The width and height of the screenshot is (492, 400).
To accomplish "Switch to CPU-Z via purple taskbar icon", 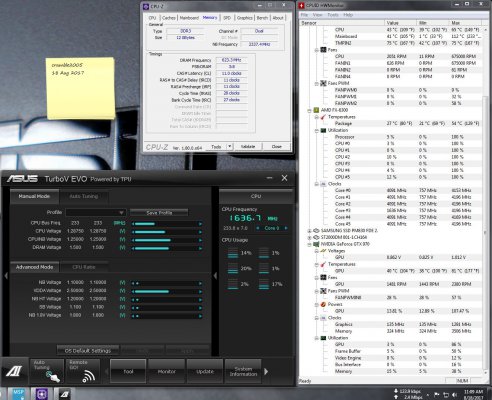I will 42,395.
